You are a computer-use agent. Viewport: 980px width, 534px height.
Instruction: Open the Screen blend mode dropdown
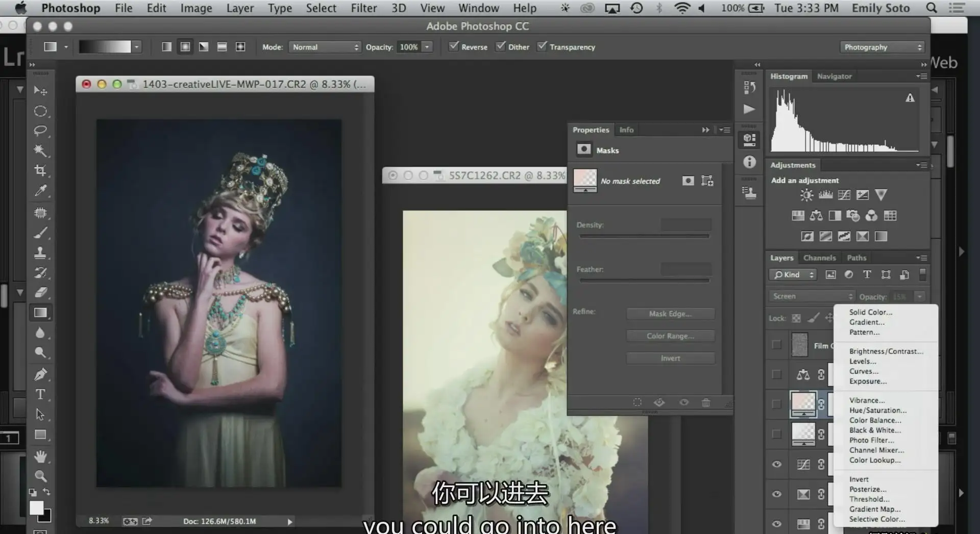pos(812,296)
